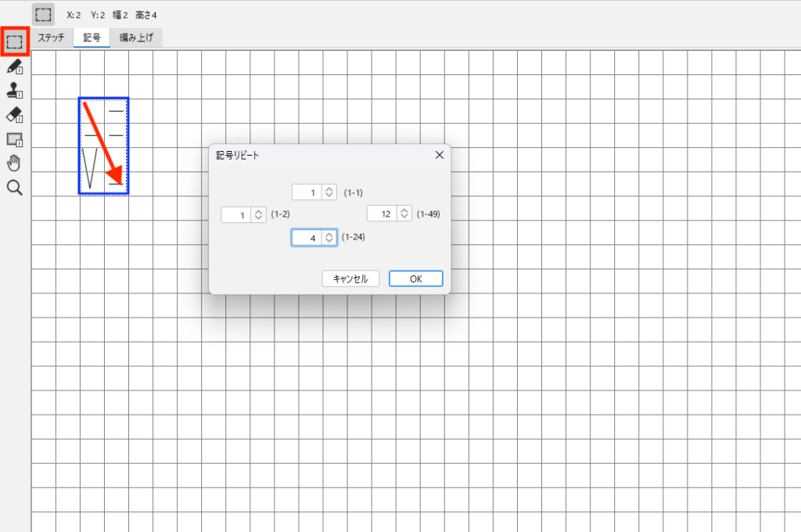Switch to the 記号 tab
The image size is (801, 532).
[x=92, y=38]
